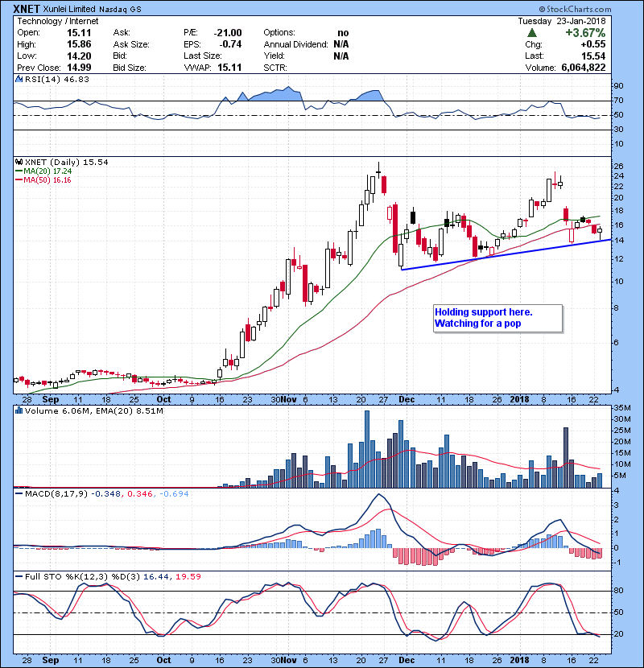Image resolution: width=644 pixels, height=668 pixels.
Task: Click the Sep label on bottom date axis
Action: coord(51,660)
